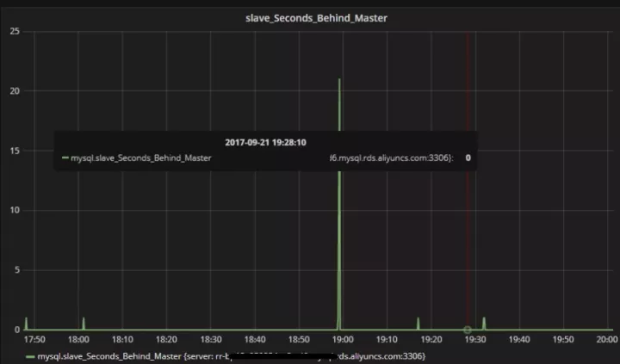Click the 18:00 time axis label

click(78, 340)
